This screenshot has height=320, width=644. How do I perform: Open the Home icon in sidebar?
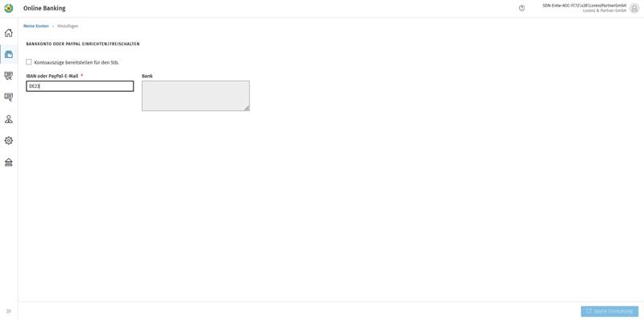coord(9,33)
